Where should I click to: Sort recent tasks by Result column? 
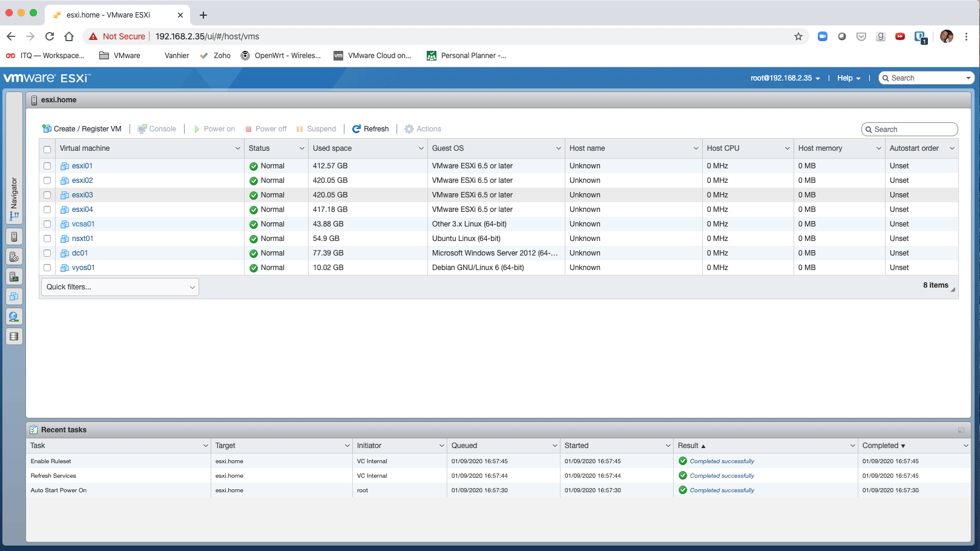click(x=691, y=446)
